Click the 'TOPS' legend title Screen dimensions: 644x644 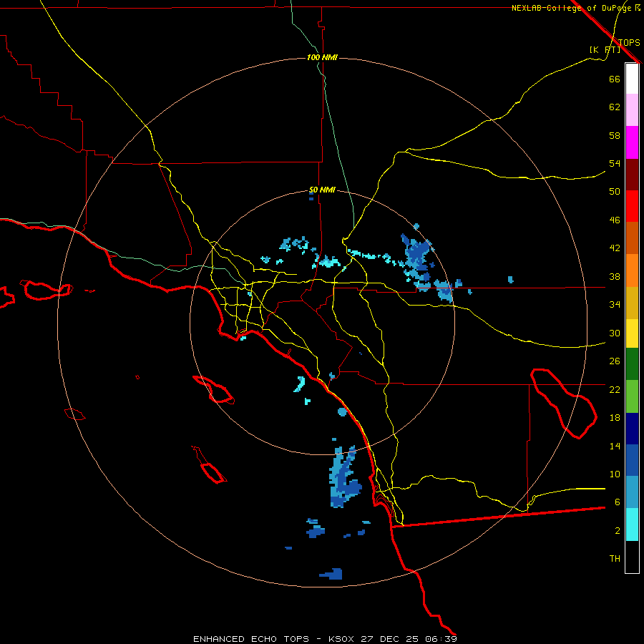pyautogui.click(x=629, y=42)
